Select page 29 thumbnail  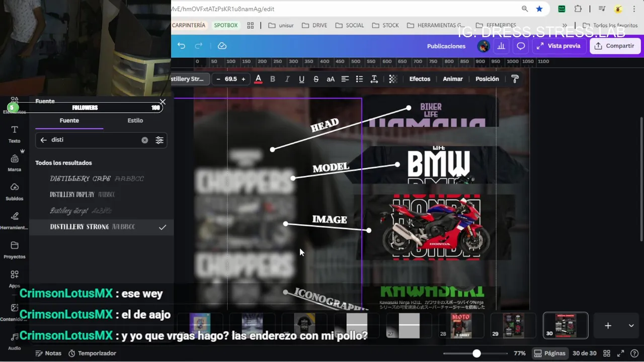513,325
